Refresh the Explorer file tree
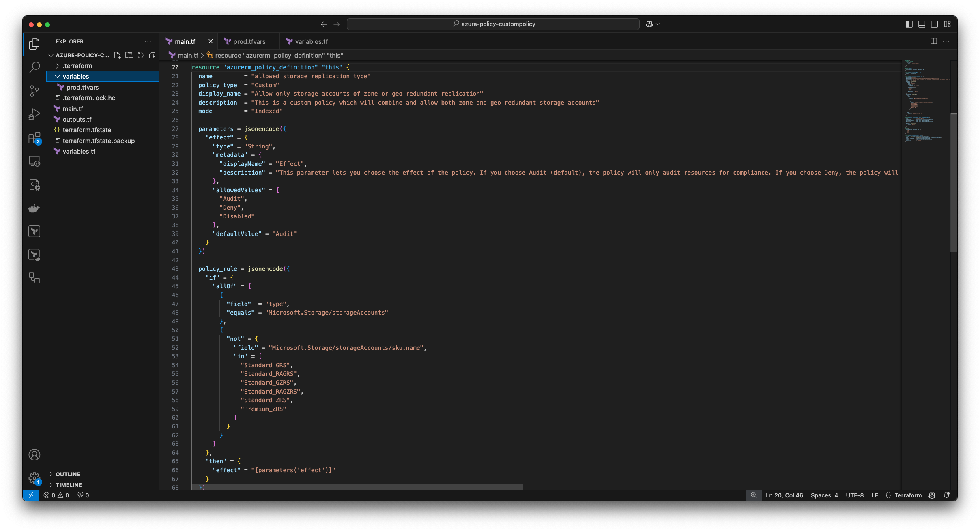 [x=140, y=55]
